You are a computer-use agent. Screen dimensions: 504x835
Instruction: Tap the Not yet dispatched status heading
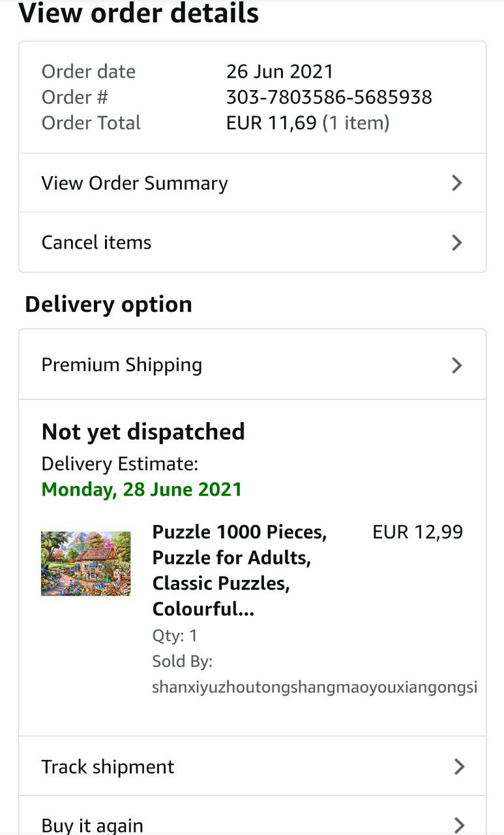tap(143, 432)
